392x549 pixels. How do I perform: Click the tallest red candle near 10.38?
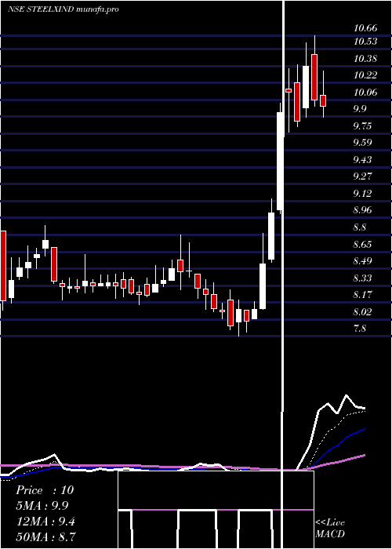[x=314, y=77]
